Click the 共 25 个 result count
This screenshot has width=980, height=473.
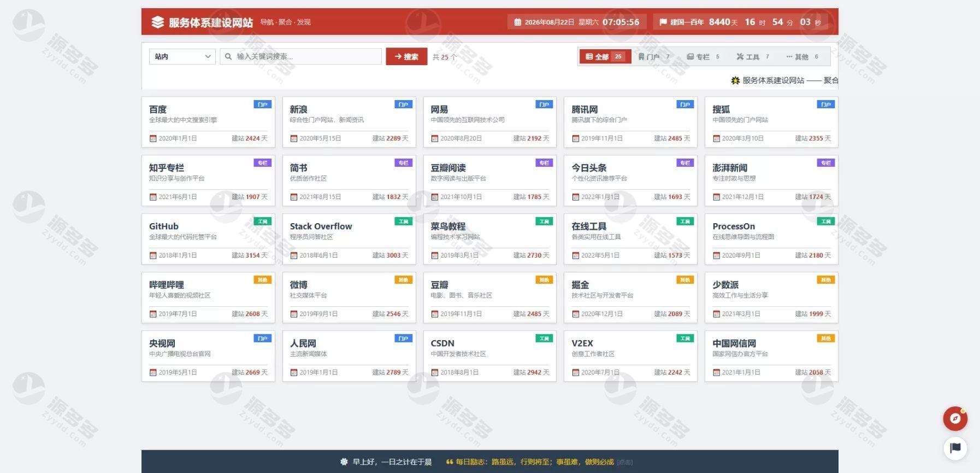(445, 57)
